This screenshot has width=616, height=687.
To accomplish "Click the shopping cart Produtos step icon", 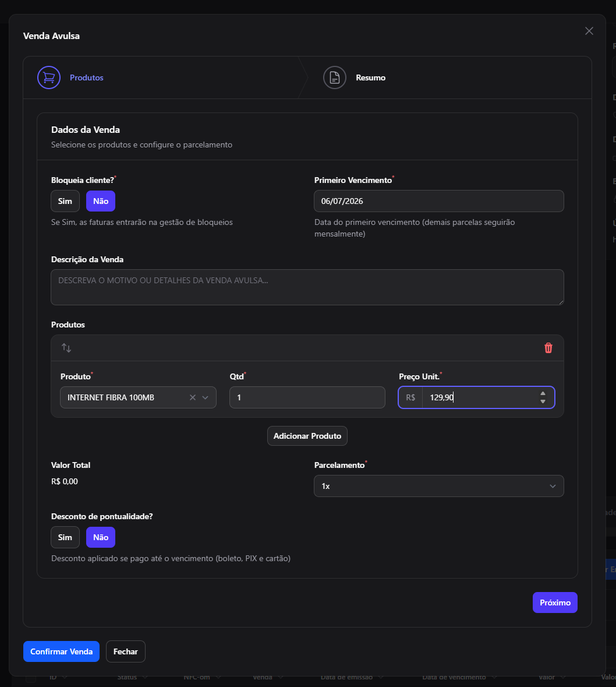I will click(x=48, y=77).
